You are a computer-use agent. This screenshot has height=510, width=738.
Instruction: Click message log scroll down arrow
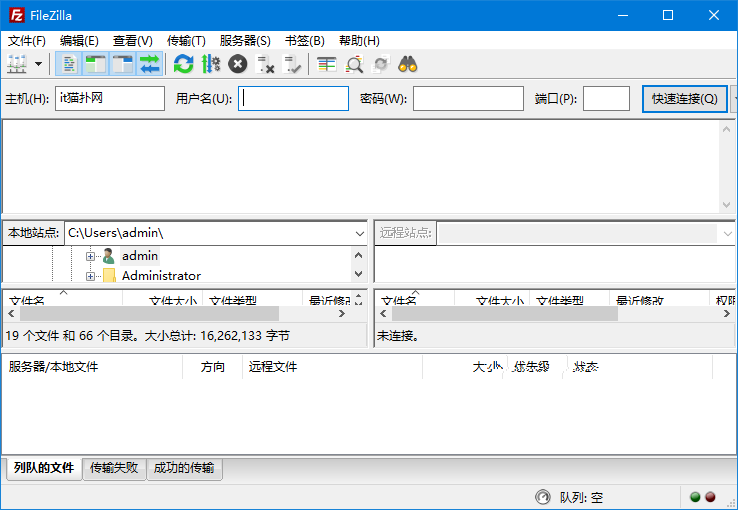tap(726, 205)
